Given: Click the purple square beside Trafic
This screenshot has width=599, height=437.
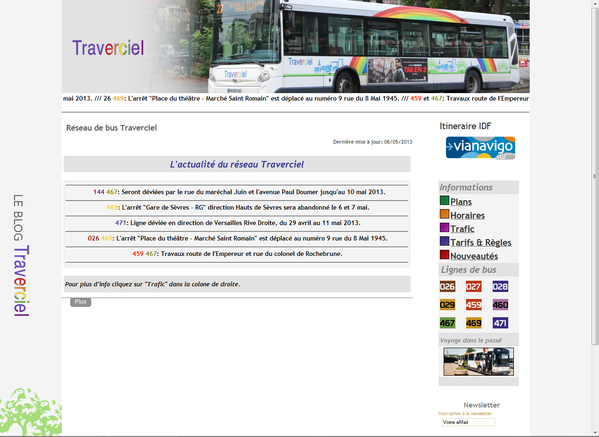Looking at the screenshot, I should pos(444,228).
